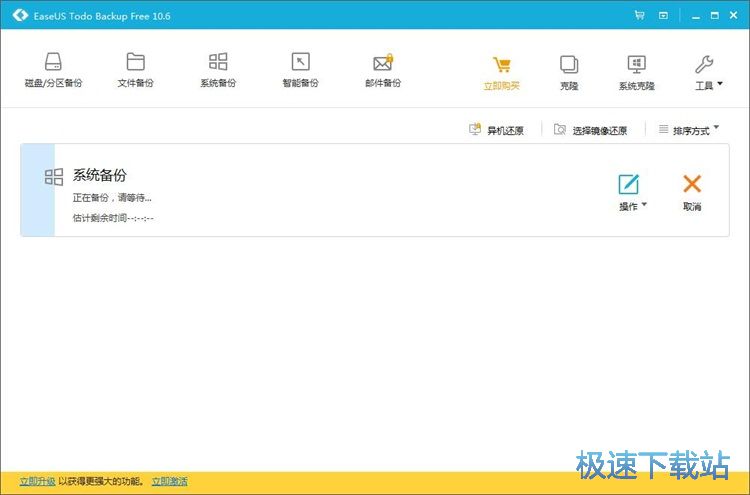This screenshot has height=495, width=750.
Task: Open Smart Backup (智能备份)
Action: (300, 70)
